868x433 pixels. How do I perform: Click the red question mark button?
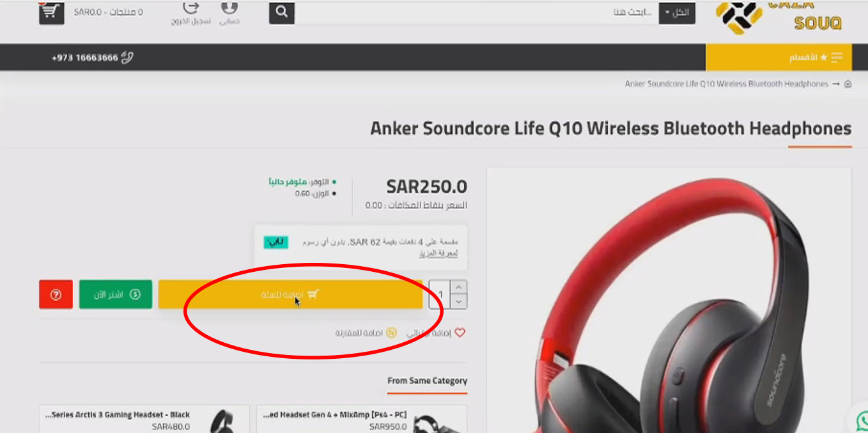point(56,295)
